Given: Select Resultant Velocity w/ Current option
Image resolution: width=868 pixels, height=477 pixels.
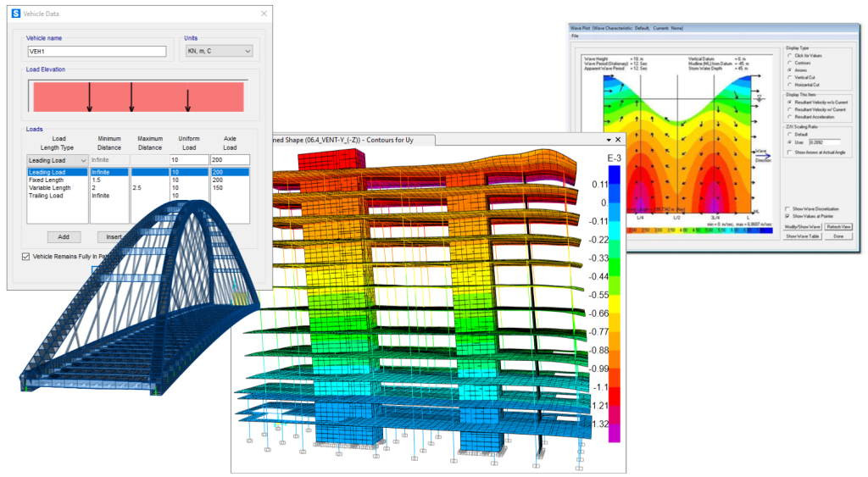Looking at the screenshot, I should click(x=789, y=109).
